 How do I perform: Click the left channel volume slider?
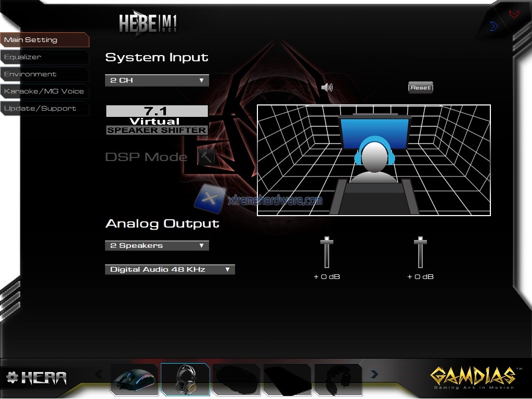(327, 242)
